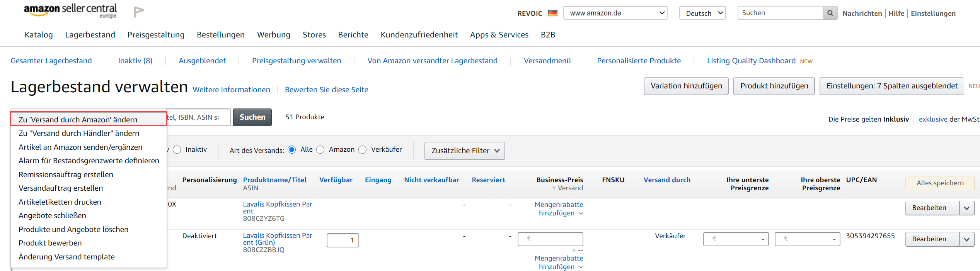Open Weitere Informationen link
Screen dimensions: 980x271
[x=231, y=90]
